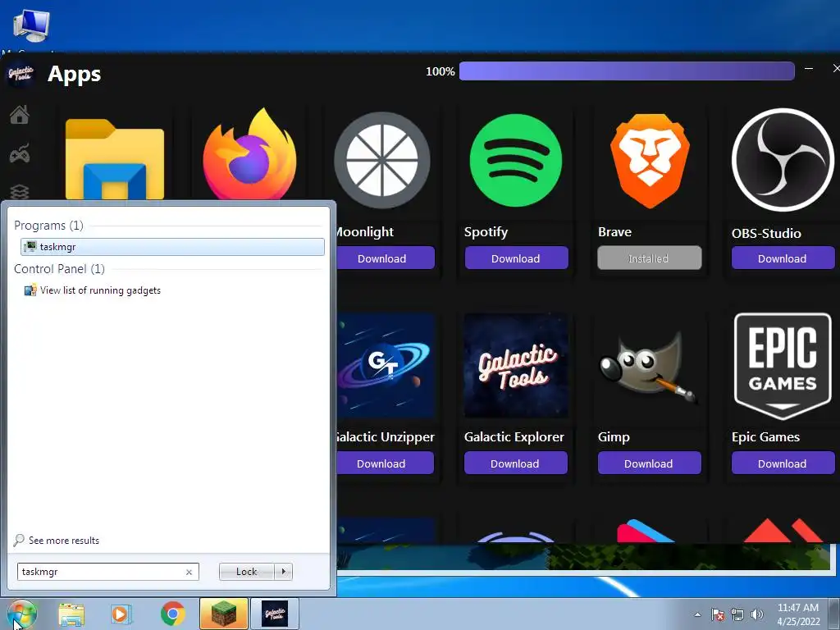The image size is (840, 630).
Task: Click the Lock button in Start menu
Action: [x=246, y=572]
